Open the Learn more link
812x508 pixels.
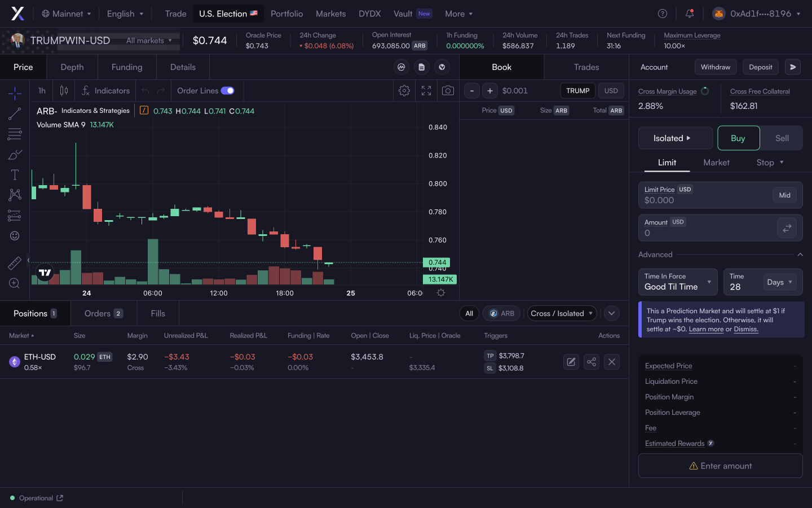[x=706, y=329]
